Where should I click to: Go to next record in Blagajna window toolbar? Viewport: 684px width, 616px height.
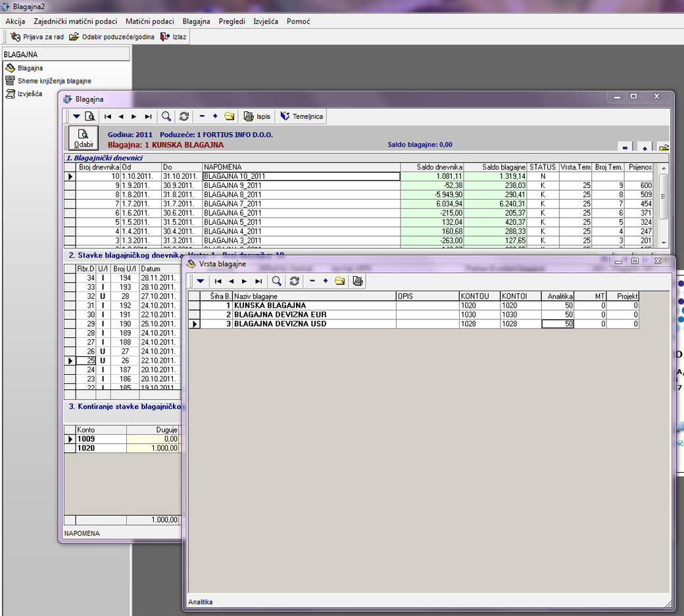coord(134,116)
